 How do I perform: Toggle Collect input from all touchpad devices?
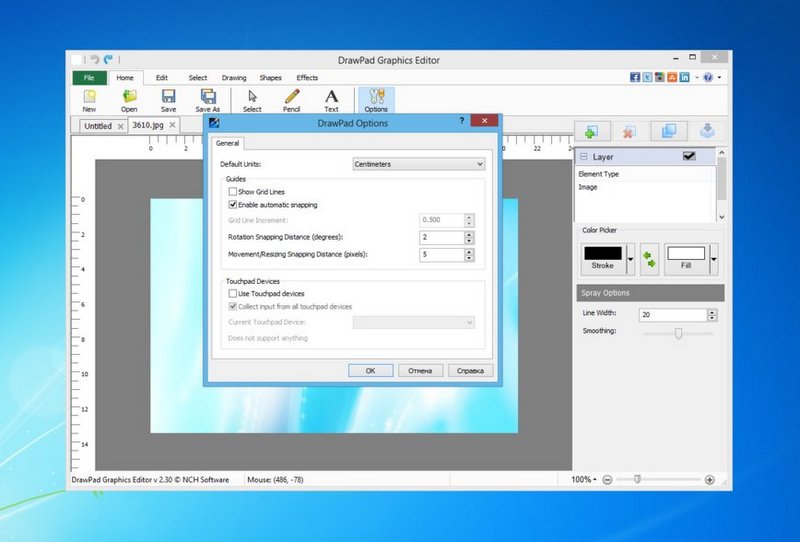tap(233, 306)
